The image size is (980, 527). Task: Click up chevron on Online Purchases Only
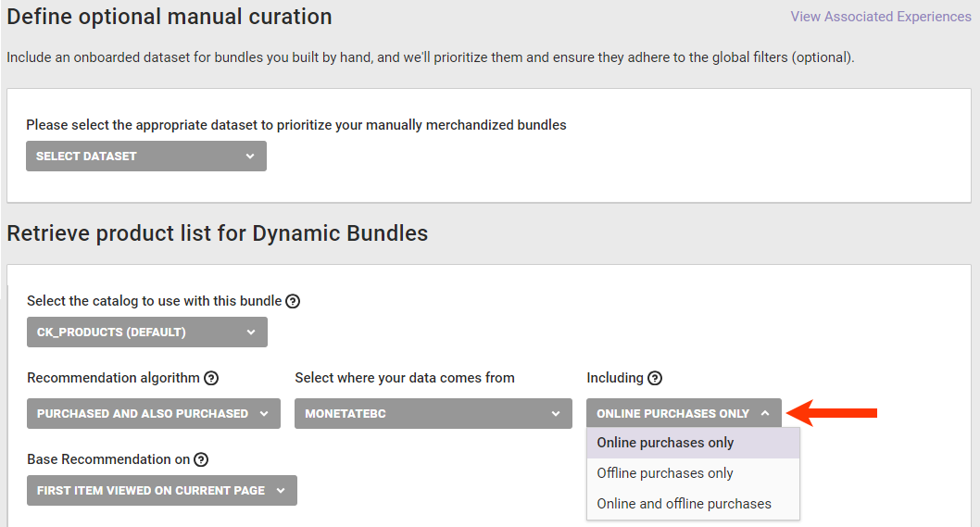[765, 414]
